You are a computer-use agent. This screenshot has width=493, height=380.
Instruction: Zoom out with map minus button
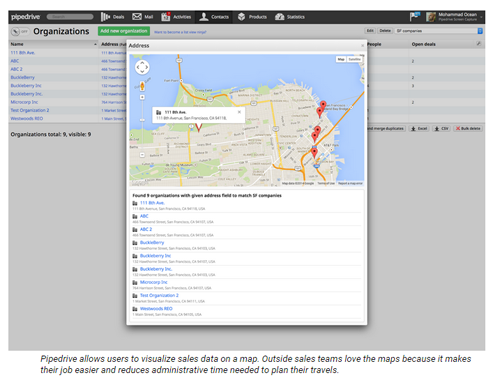(142, 155)
